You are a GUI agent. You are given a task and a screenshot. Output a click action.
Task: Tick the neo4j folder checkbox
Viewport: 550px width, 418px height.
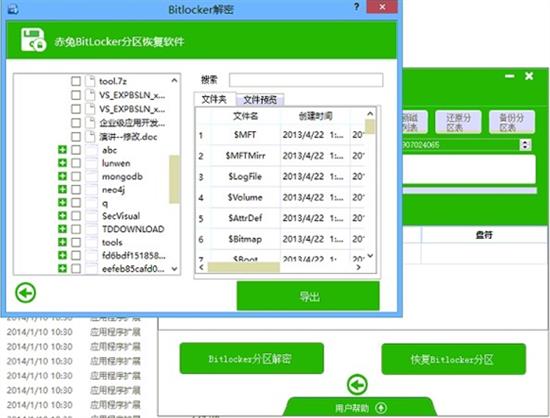[76, 190]
